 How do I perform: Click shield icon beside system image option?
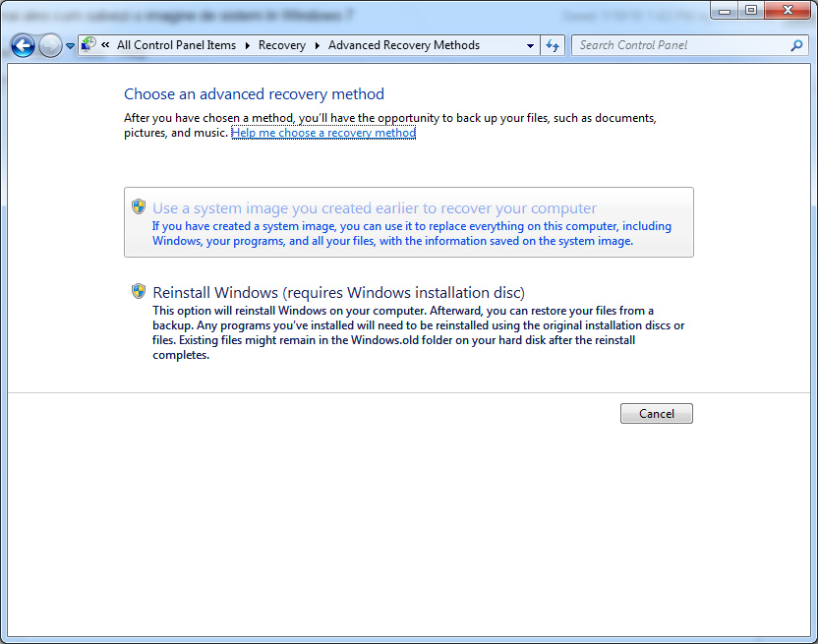pos(139,206)
